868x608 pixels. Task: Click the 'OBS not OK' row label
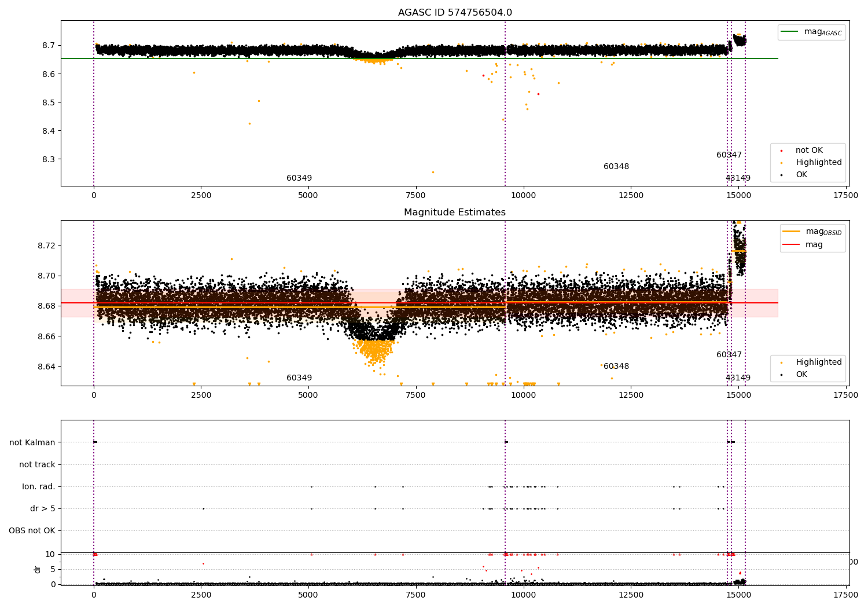32,530
